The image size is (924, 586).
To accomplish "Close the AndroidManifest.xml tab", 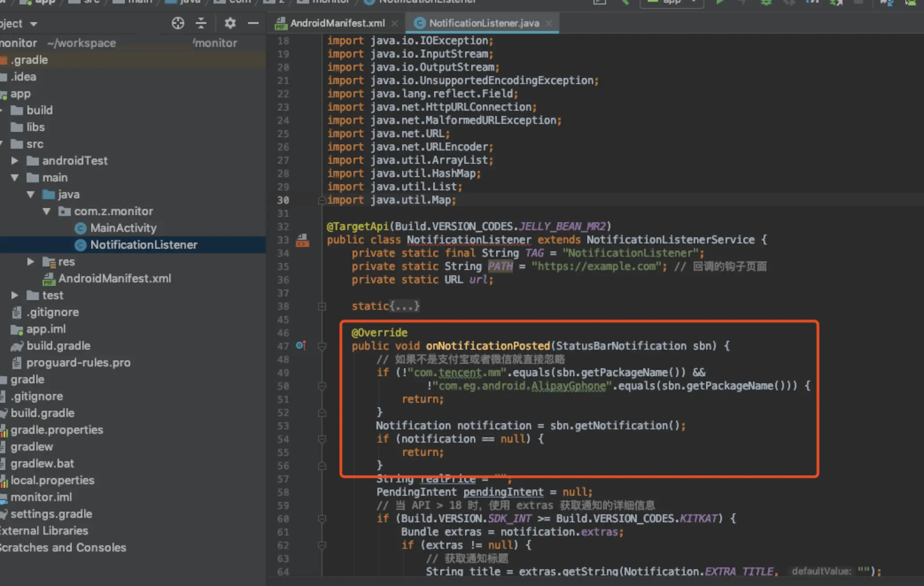I will pos(395,23).
